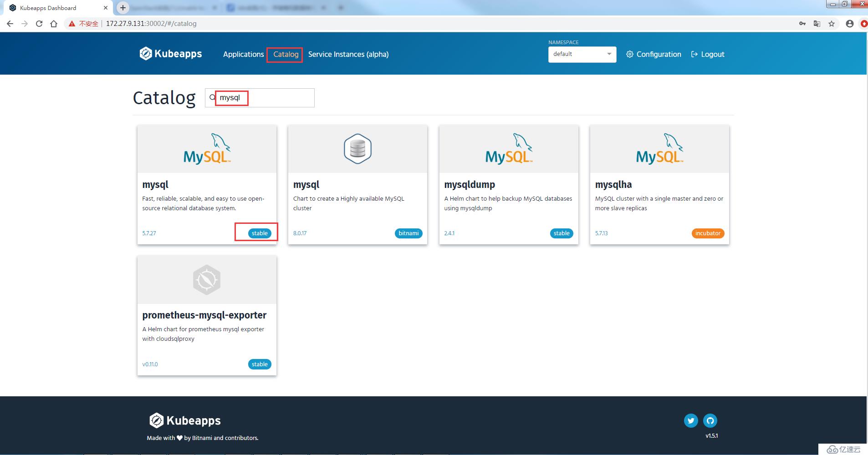Click version 8.0.17 text
Viewport: 868px width, 455px height.
[300, 233]
